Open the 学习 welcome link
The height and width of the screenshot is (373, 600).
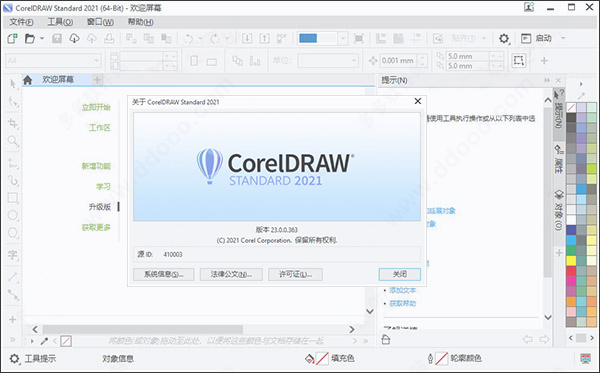[x=103, y=186]
